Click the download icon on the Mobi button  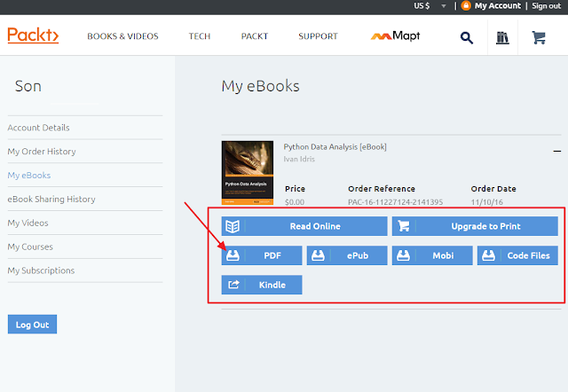tap(403, 255)
